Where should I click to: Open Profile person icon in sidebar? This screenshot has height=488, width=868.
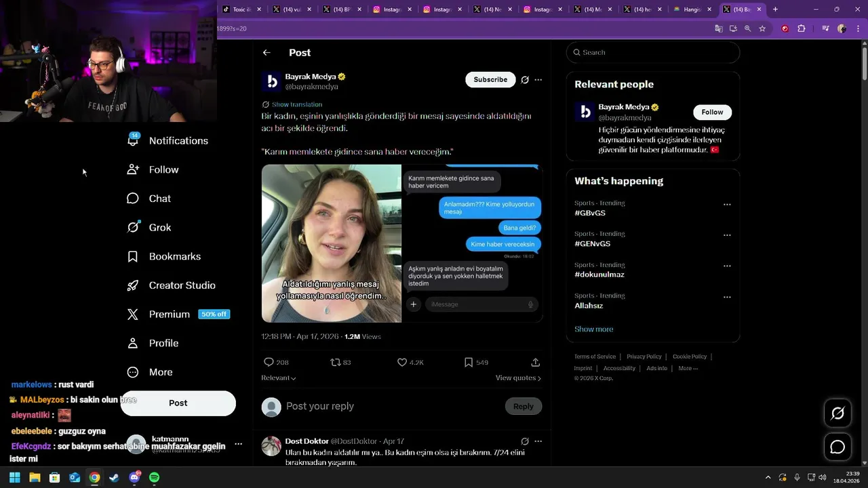[x=133, y=343]
